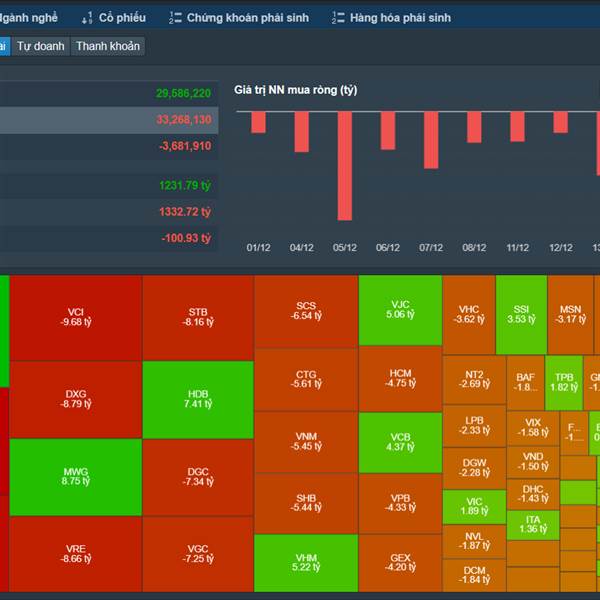Viewport: 600px width, 600px height.
Task: Click the value 1332.72 tỷ
Action: [x=185, y=212]
